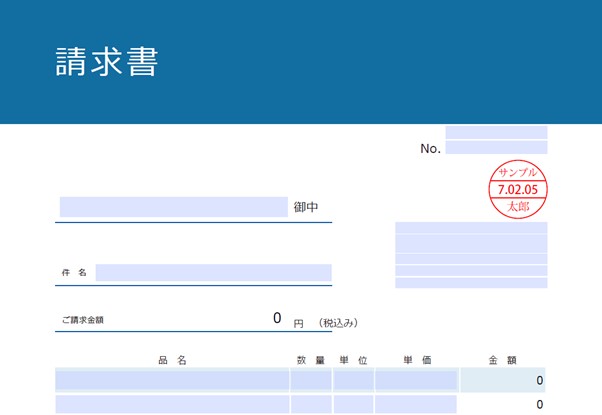The width and height of the screenshot is (602, 415).
Task: Click the 件名 label
Action: click(74, 273)
